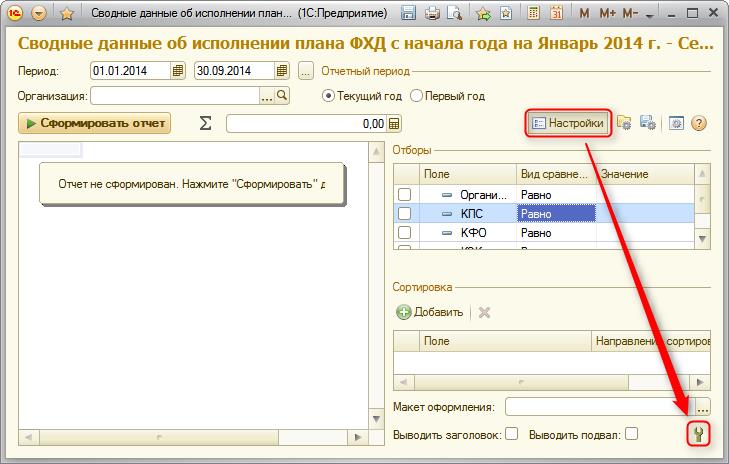Image resolution: width=729 pixels, height=464 pixels.
Task: Click the report area horizontal scroll right arrow
Action: point(358,437)
